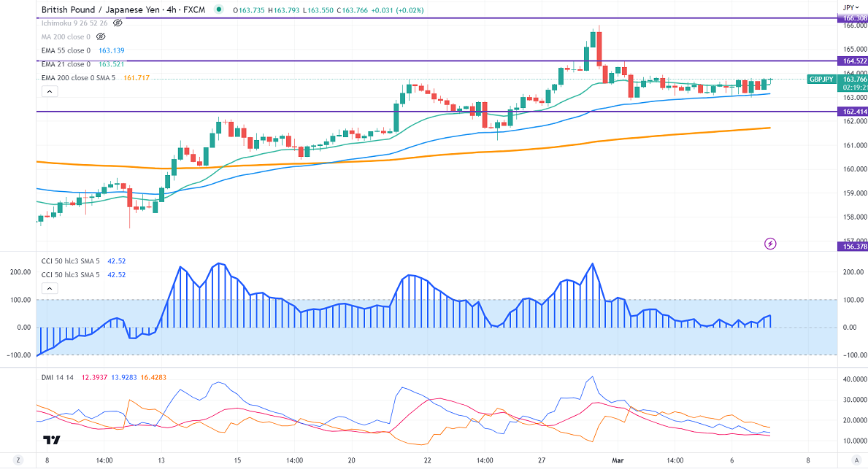868x472 pixels.
Task: Select the 164.522 horizontal line price label
Action: [x=851, y=61]
